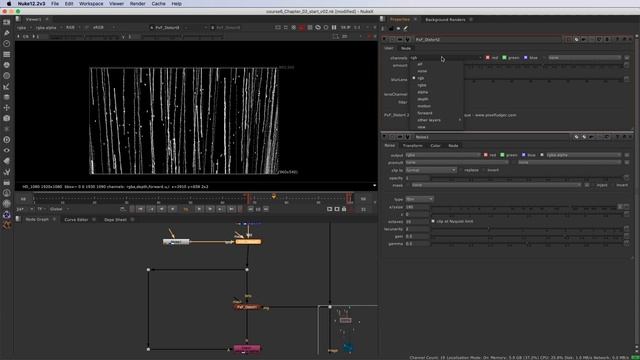Viewport: 640px width, 360px height.
Task: Adjust the Noise1 opacity slider
Action: point(526,178)
